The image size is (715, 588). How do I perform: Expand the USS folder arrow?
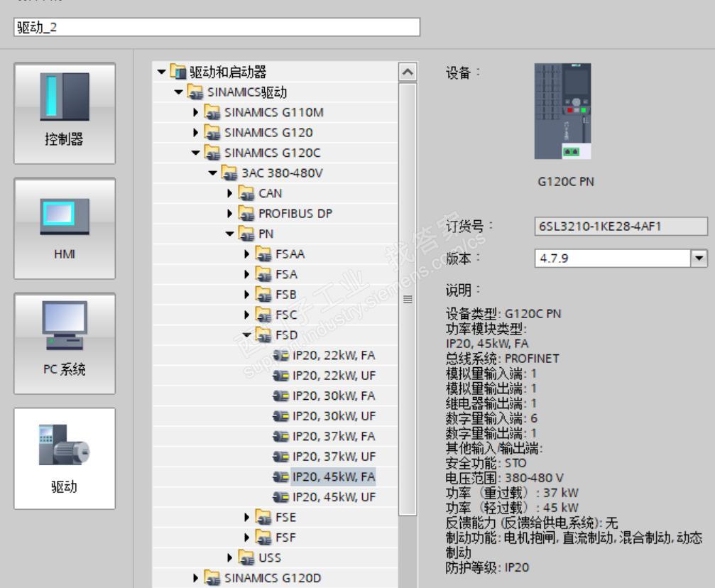[230, 558]
